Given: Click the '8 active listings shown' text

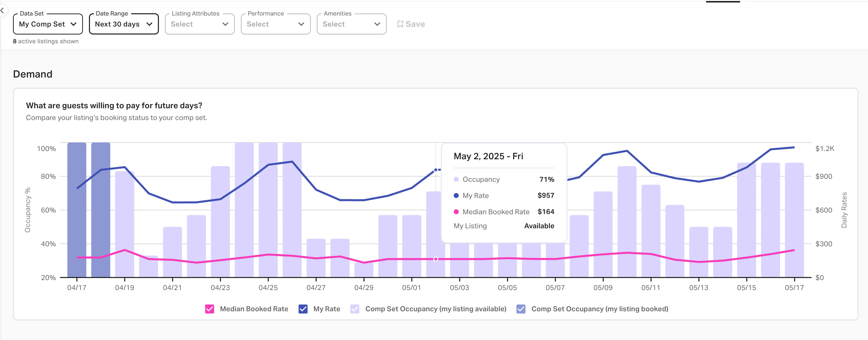Looking at the screenshot, I should (46, 41).
